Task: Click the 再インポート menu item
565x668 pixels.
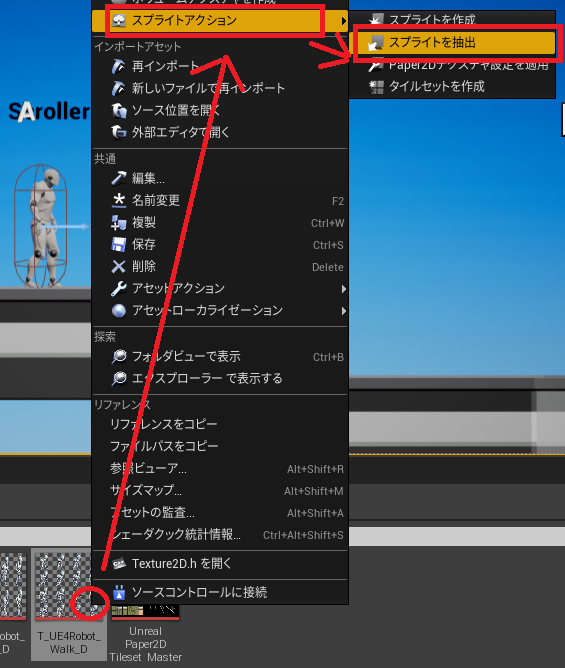Action: 220,66
